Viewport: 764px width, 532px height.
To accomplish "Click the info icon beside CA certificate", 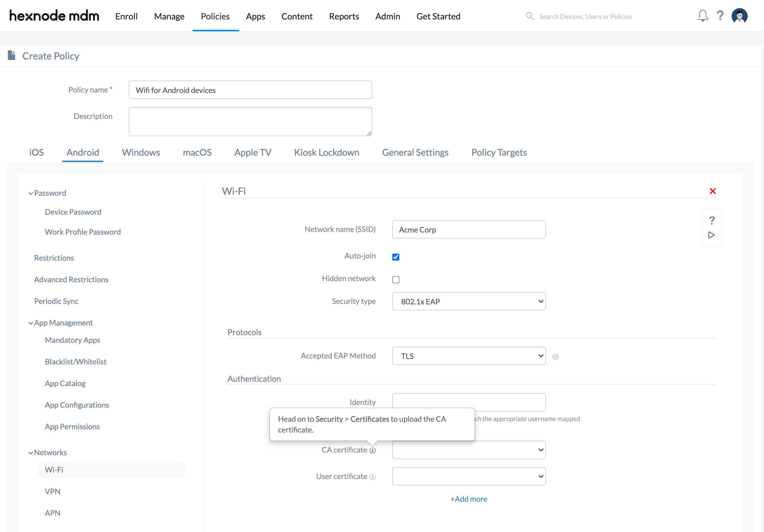I will (x=373, y=450).
